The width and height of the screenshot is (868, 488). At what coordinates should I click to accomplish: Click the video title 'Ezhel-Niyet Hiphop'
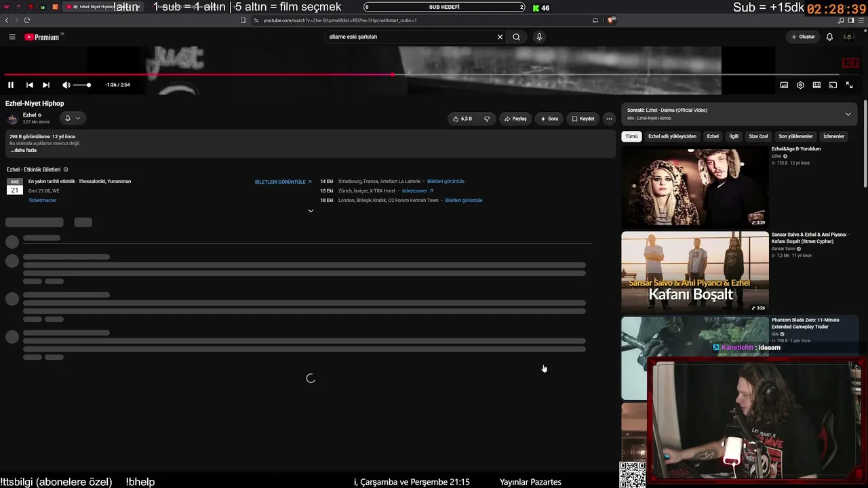point(35,104)
